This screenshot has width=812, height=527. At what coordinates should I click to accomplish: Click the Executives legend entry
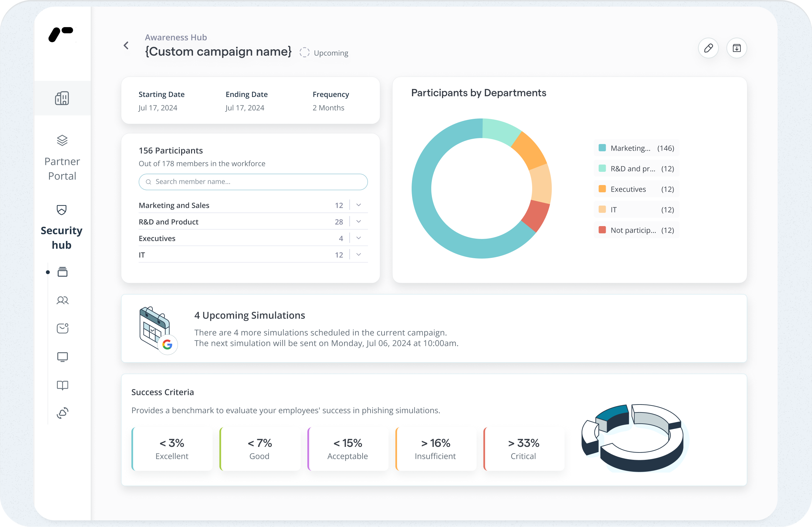click(x=636, y=189)
